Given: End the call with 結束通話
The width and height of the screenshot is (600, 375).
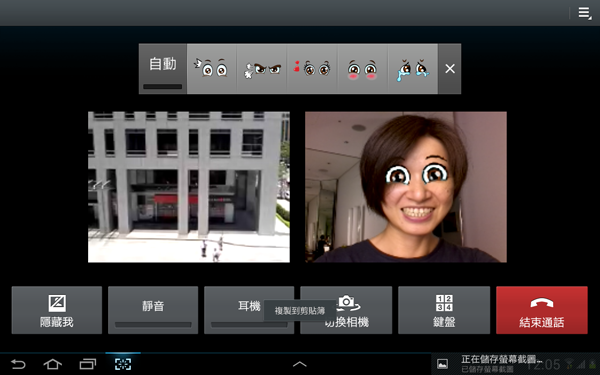Looking at the screenshot, I should point(542,310).
